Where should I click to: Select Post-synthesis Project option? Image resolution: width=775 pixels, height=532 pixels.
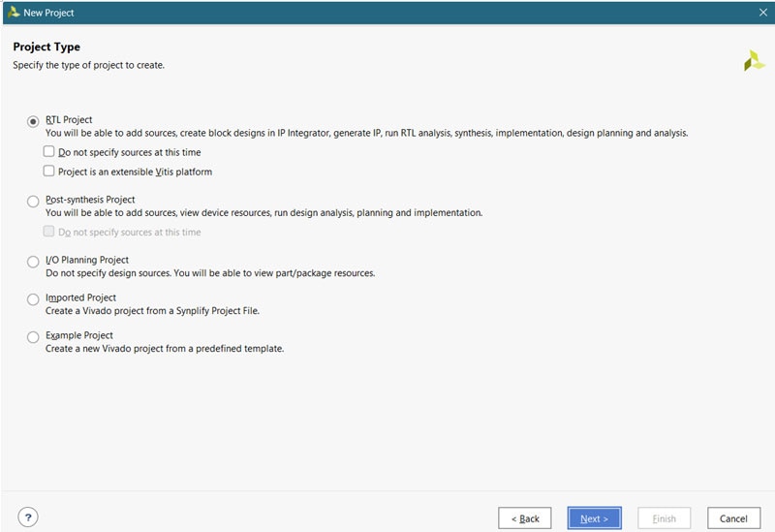[x=34, y=202]
